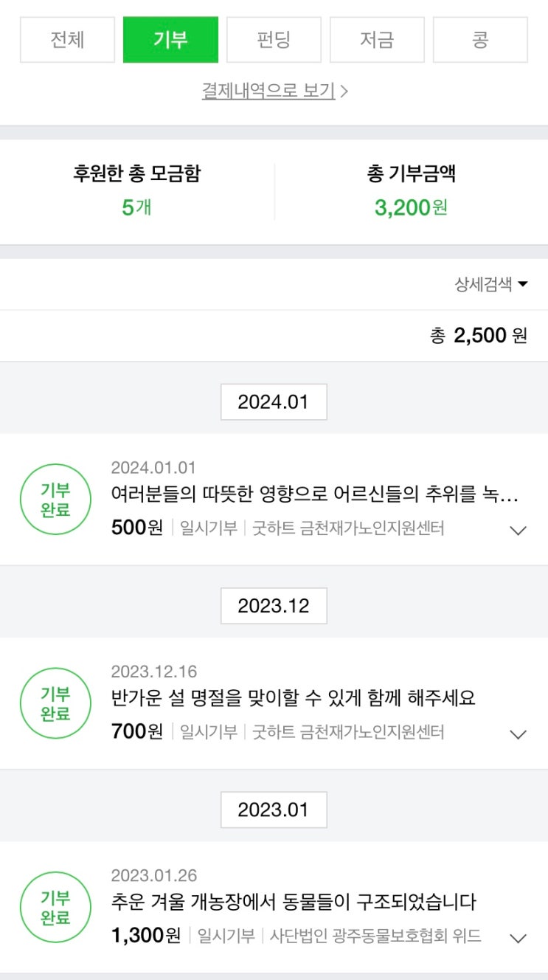Viewport: 548px width, 980px height.
Task: Click the 후원한 총 모금함 5개 count
Action: [136, 207]
